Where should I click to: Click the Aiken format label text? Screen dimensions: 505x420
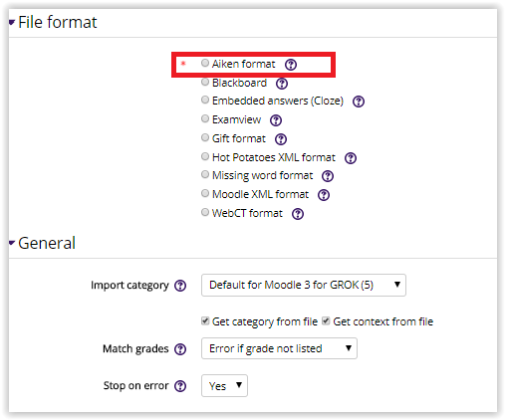coord(243,64)
